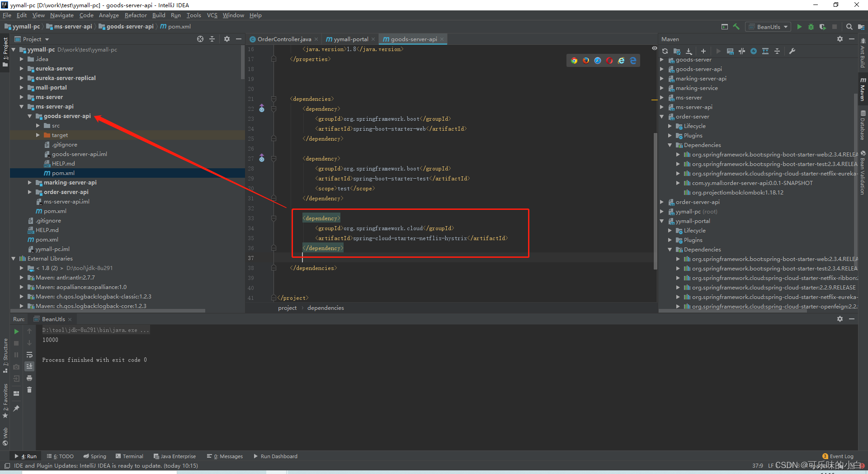This screenshot has height=474, width=868.
Task: Toggle soft-wrap in Run console
Action: point(29,355)
